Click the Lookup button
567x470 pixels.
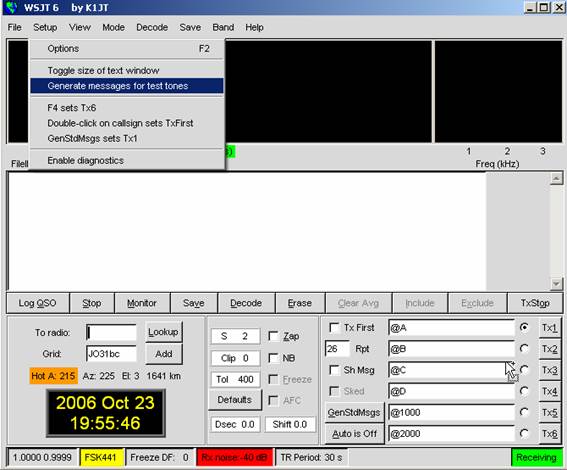point(163,332)
